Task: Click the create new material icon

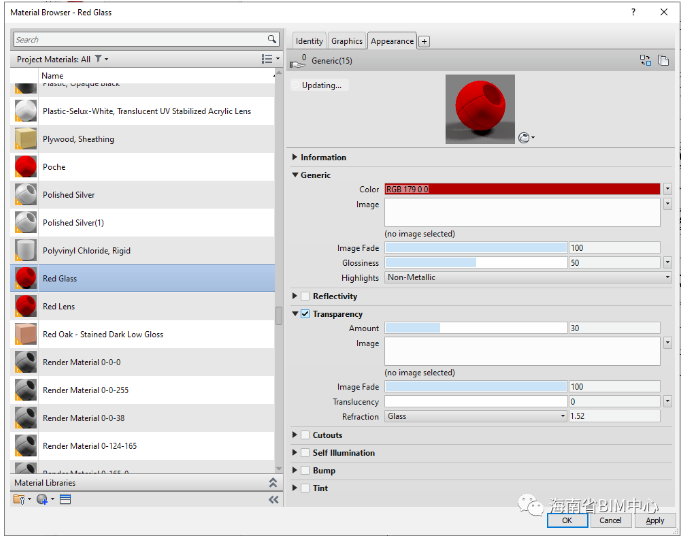Action: coord(45,500)
